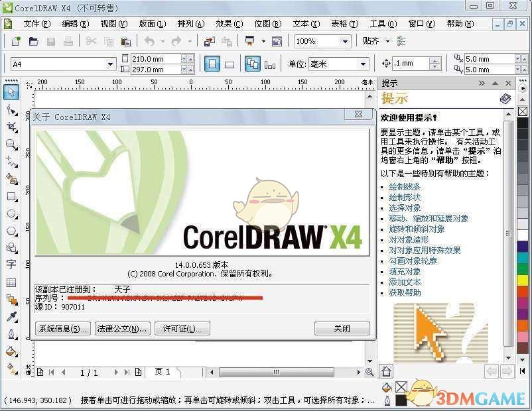The width and height of the screenshot is (532, 411).
Task: Click the 关闭 button in the About dialog
Action: [x=342, y=328]
